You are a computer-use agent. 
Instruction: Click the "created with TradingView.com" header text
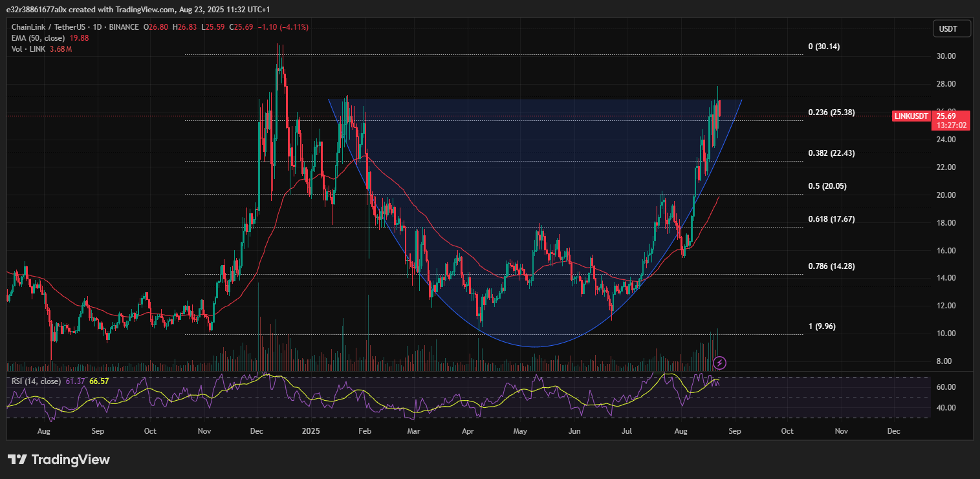(x=122, y=10)
